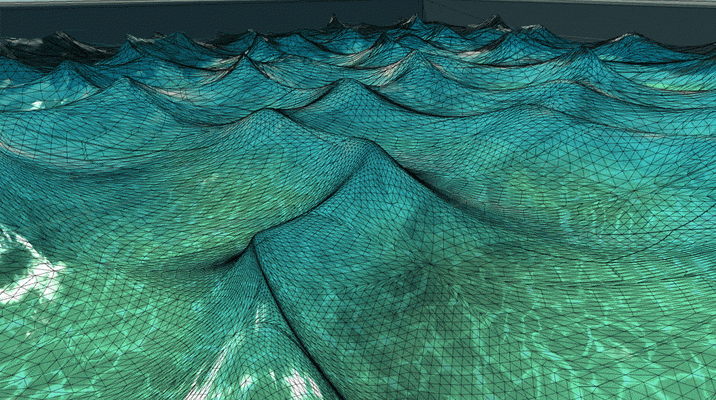Click the tallest distant wave tip left of corner

pos(334,19)
